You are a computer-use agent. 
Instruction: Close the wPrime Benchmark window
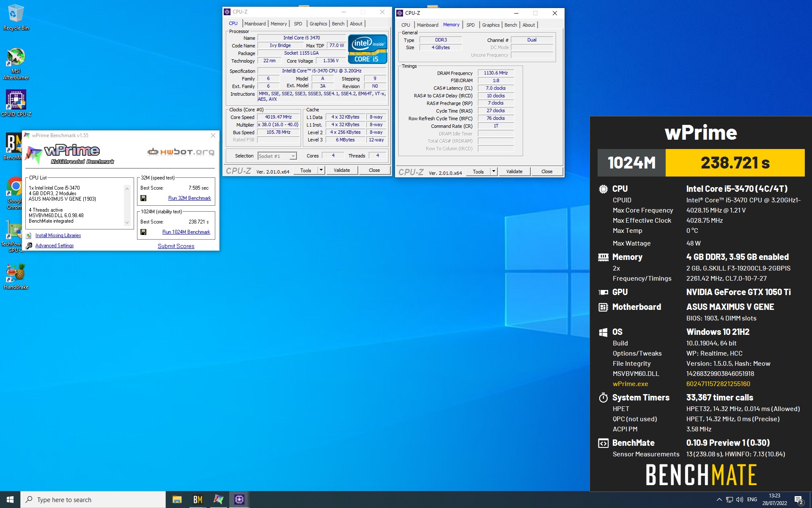pos(213,135)
